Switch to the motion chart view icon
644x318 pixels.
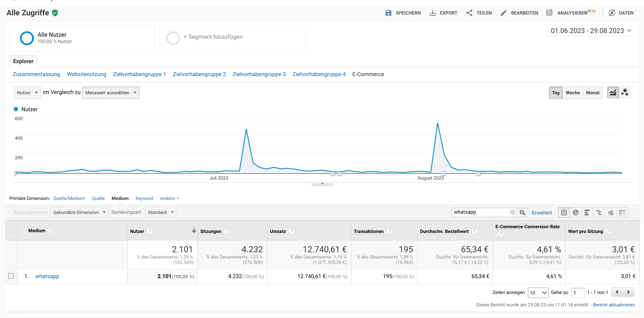pyautogui.click(x=625, y=92)
